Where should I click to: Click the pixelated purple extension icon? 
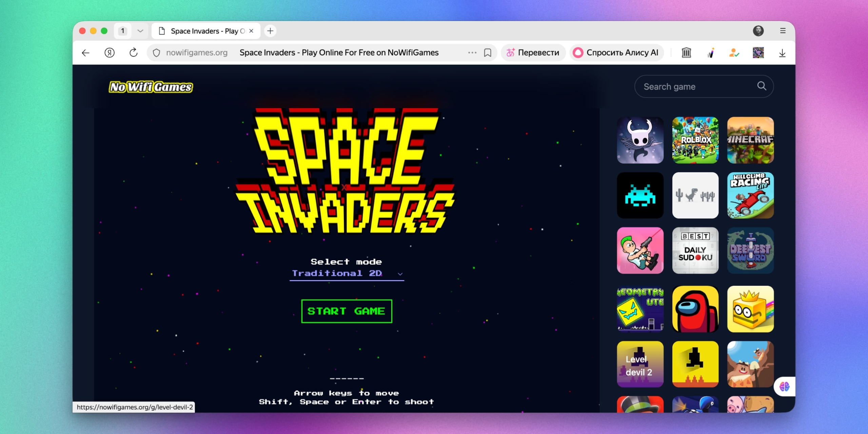(758, 53)
